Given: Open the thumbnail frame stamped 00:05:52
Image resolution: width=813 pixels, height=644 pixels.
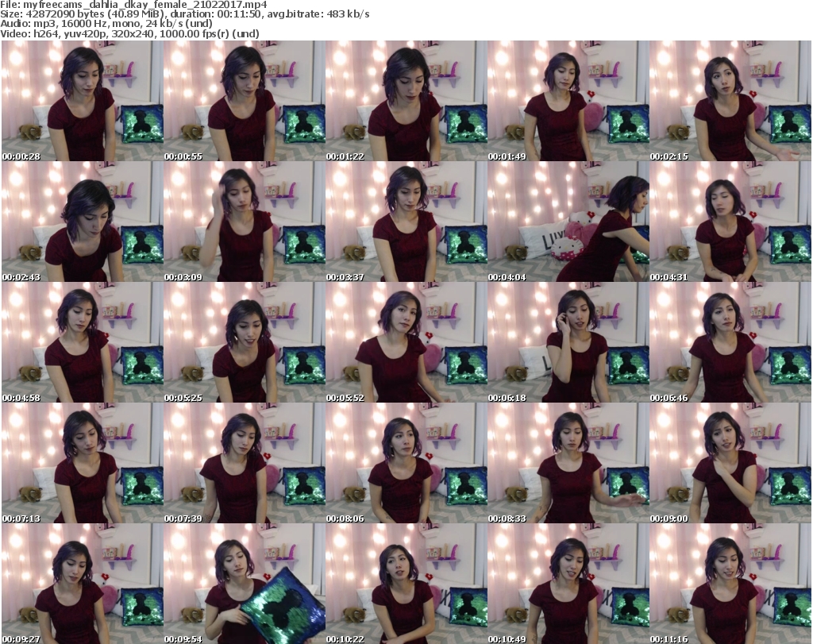Looking at the screenshot, I should [x=406, y=343].
